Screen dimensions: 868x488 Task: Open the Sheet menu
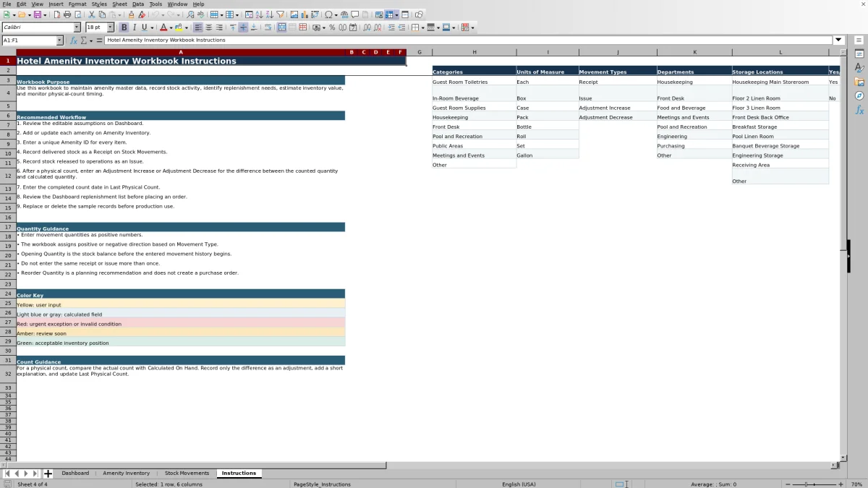point(119,4)
